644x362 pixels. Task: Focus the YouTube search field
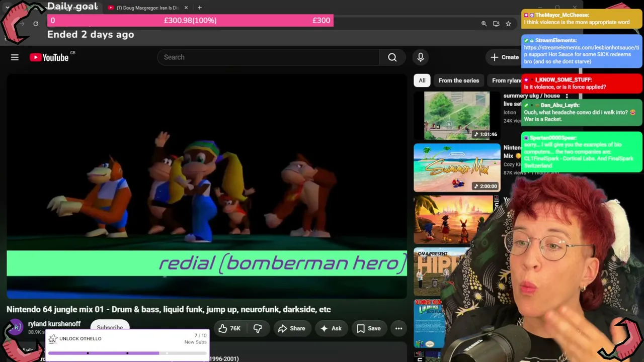(268, 57)
